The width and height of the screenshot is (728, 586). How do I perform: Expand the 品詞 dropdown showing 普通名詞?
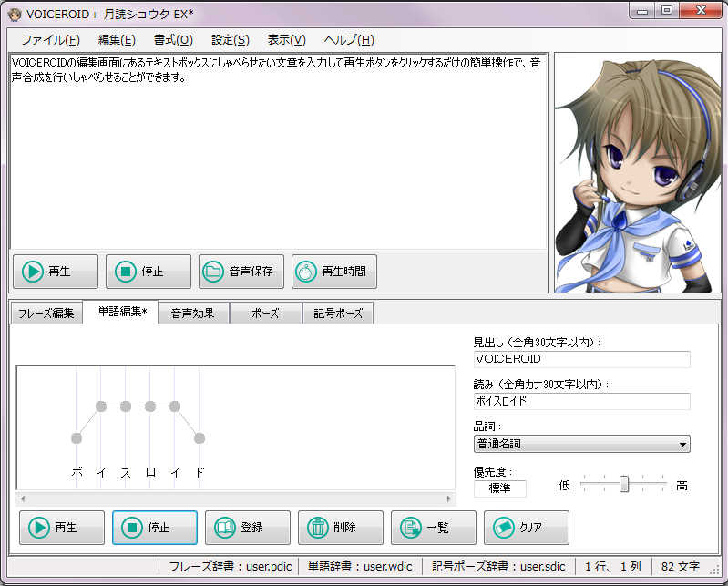581,444
